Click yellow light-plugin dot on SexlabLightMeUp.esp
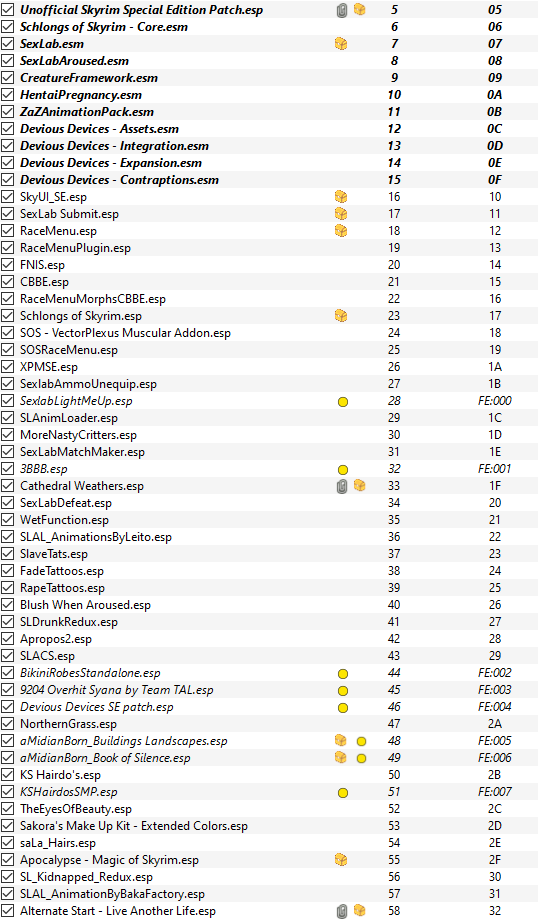 (x=343, y=402)
